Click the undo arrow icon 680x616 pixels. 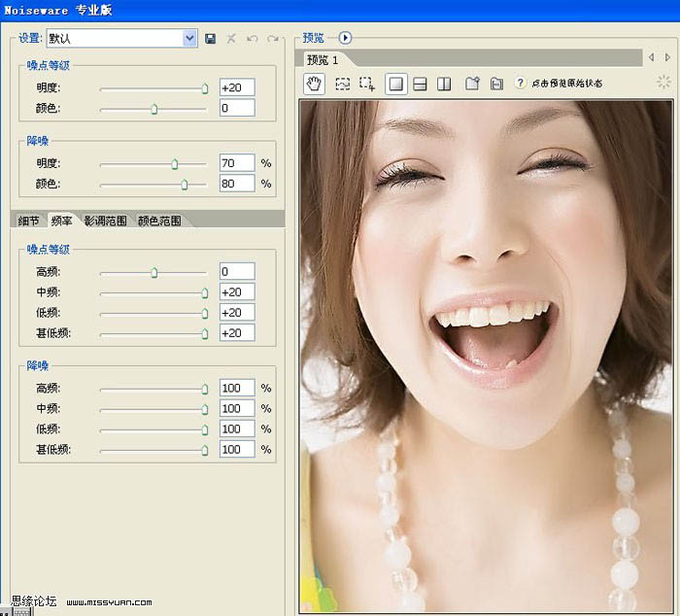[x=253, y=39]
